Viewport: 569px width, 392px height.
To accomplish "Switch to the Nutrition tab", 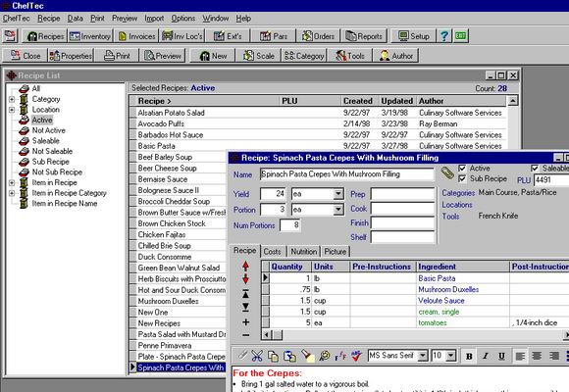I will [304, 251].
